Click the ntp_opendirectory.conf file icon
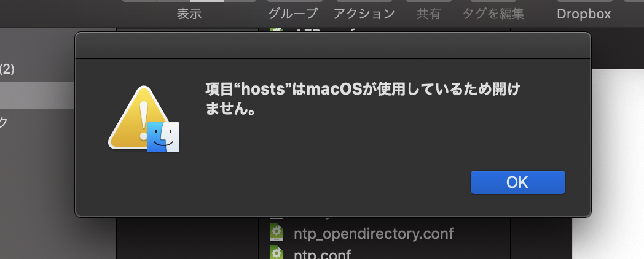The image size is (644, 259). tap(277, 233)
